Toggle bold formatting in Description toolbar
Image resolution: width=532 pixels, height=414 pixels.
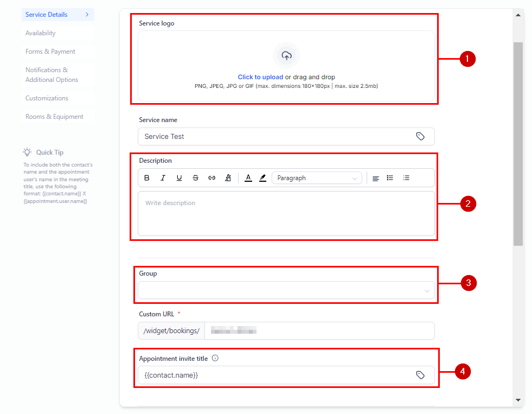tap(147, 178)
